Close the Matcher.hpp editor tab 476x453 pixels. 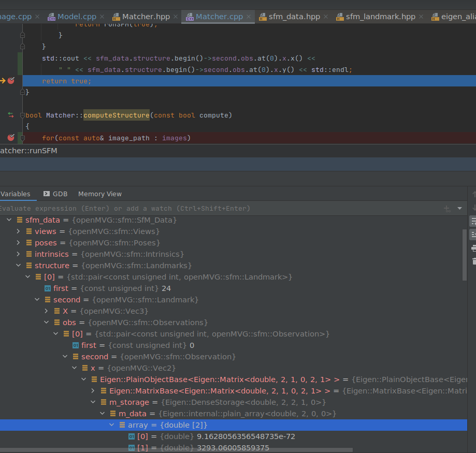176,17
